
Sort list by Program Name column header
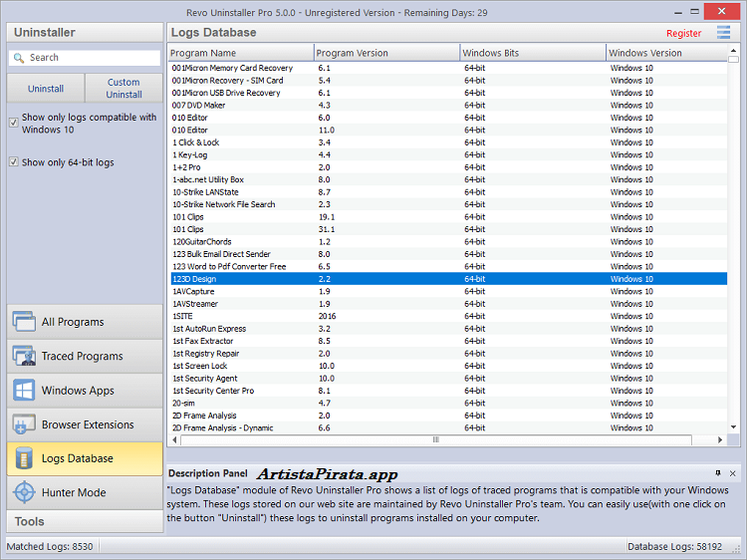[x=239, y=53]
